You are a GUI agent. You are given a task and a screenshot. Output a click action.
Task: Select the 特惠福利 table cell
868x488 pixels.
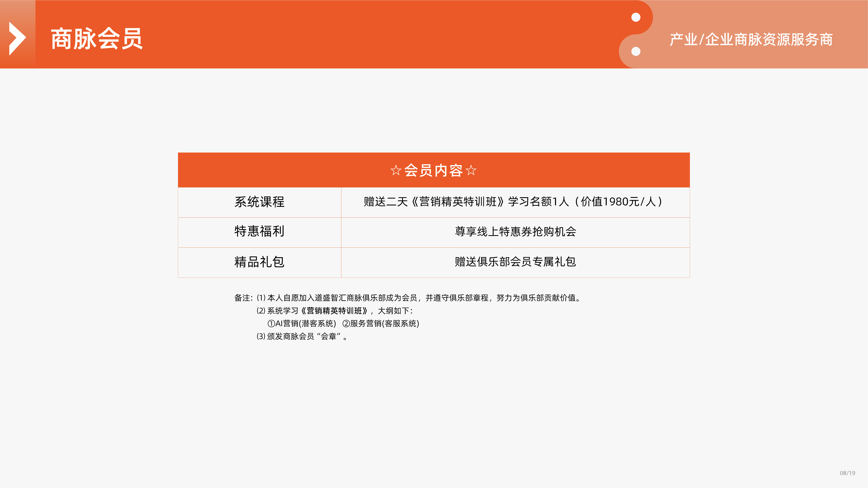coord(259,232)
